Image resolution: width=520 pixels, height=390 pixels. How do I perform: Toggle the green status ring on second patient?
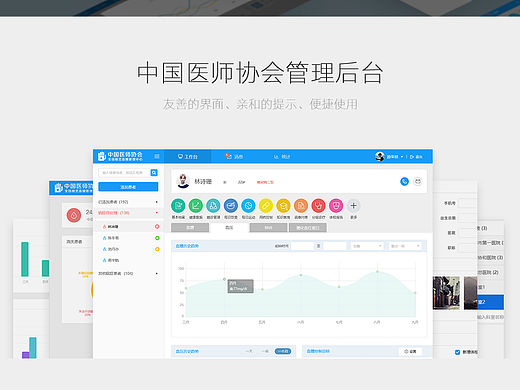click(157, 238)
